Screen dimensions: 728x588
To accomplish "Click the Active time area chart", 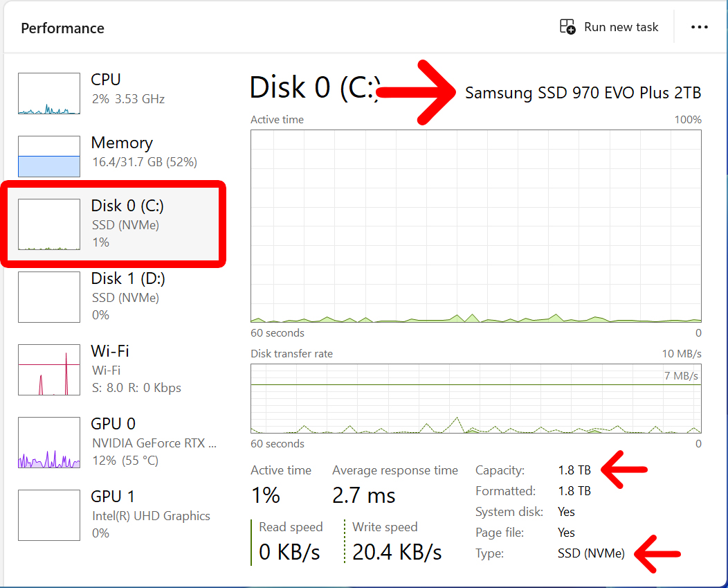I will (x=475, y=225).
